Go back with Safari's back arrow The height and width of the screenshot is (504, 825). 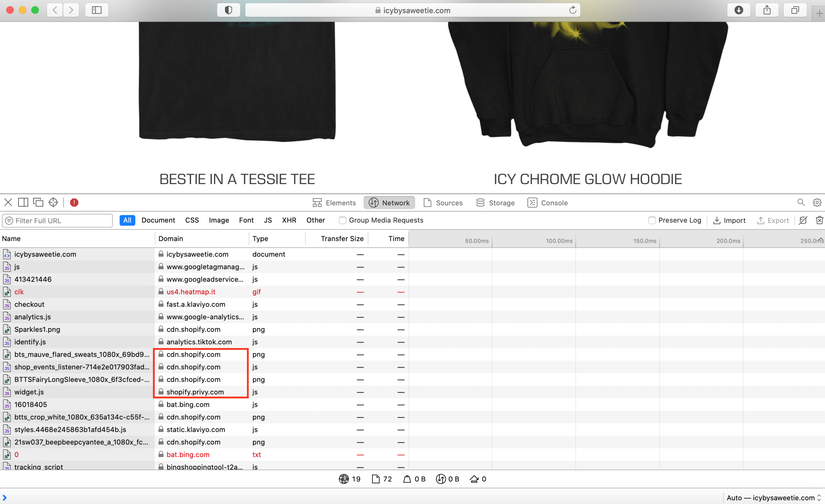pyautogui.click(x=55, y=10)
